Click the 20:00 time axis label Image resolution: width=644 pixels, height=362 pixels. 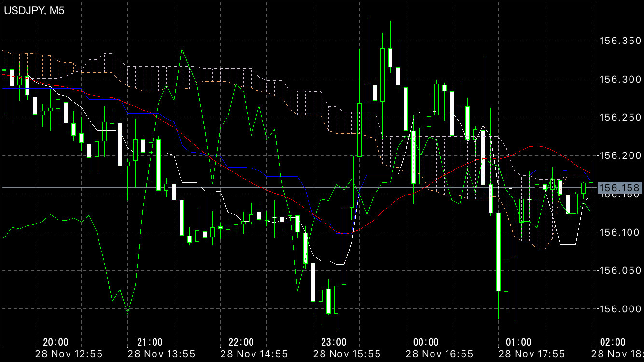56,342
